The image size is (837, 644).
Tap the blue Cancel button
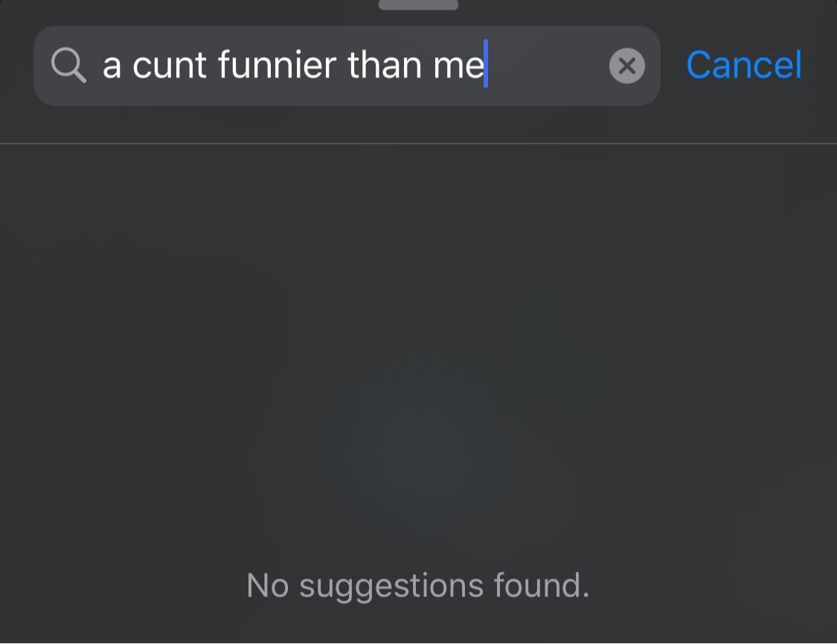click(743, 65)
